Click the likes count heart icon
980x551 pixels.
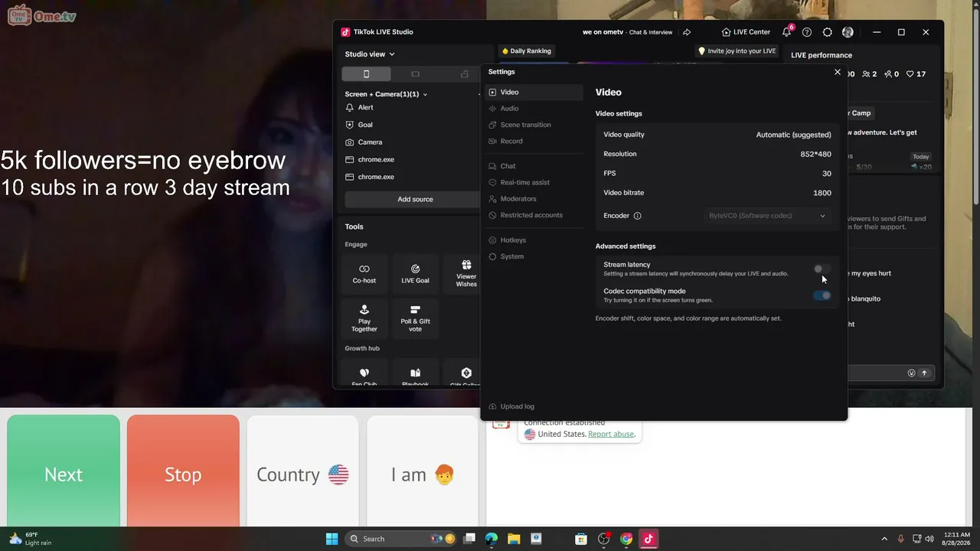(910, 74)
